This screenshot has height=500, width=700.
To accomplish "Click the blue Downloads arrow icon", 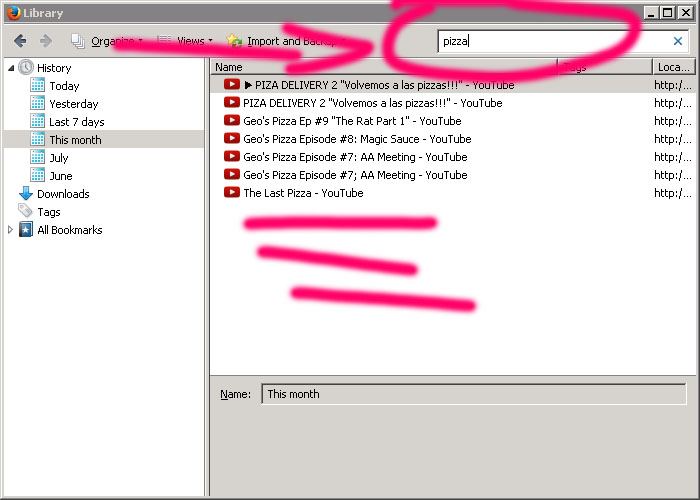I will [26, 193].
